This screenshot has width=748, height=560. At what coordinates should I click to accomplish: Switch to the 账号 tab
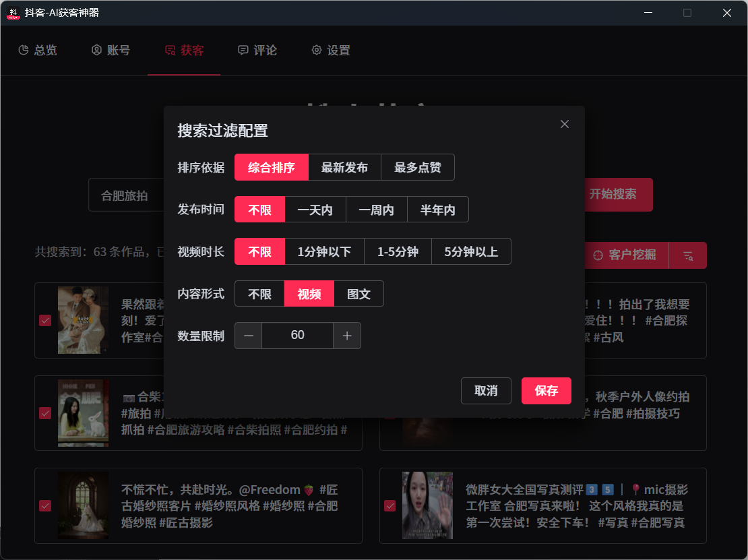[111, 51]
